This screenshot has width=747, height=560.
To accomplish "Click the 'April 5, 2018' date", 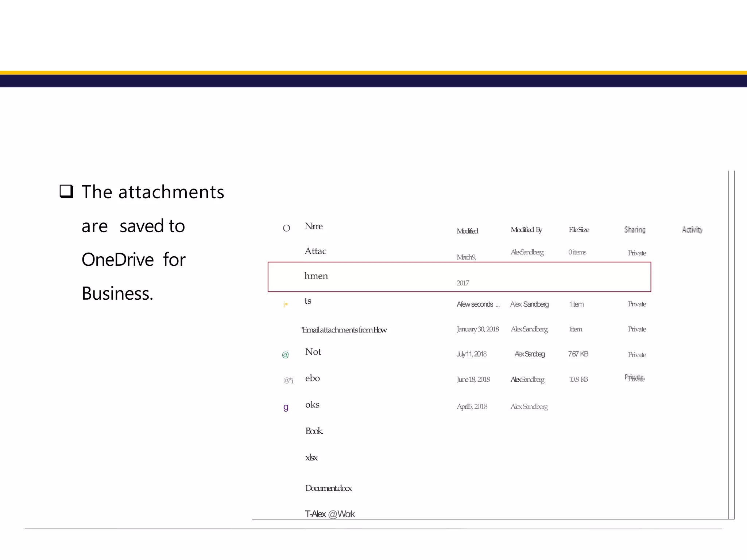I will coord(472,407).
